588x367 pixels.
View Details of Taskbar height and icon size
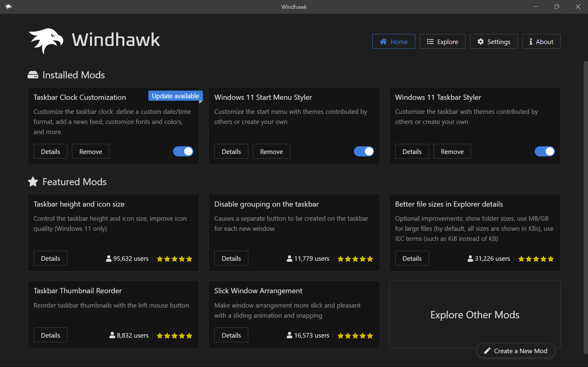click(51, 258)
